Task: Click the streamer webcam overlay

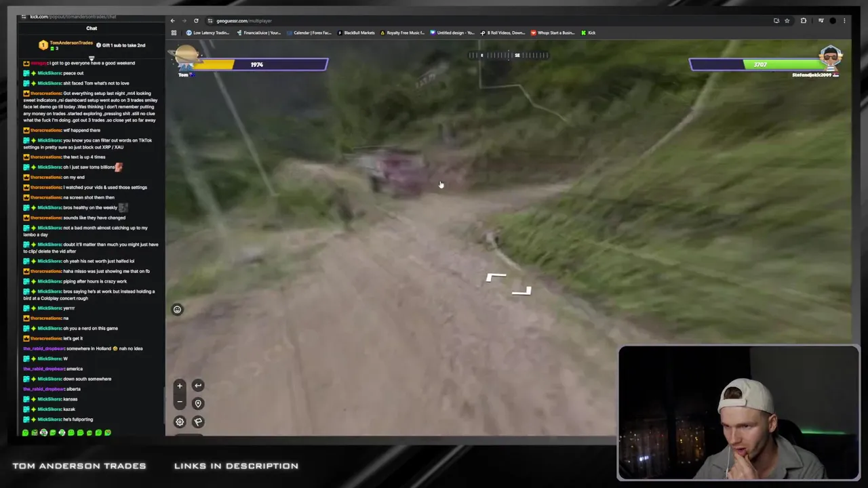Action: click(x=738, y=413)
